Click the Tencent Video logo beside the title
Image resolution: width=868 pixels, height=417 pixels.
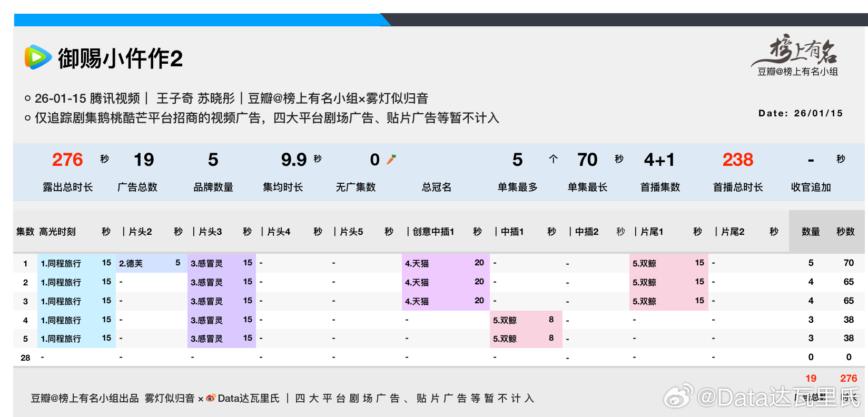38,57
